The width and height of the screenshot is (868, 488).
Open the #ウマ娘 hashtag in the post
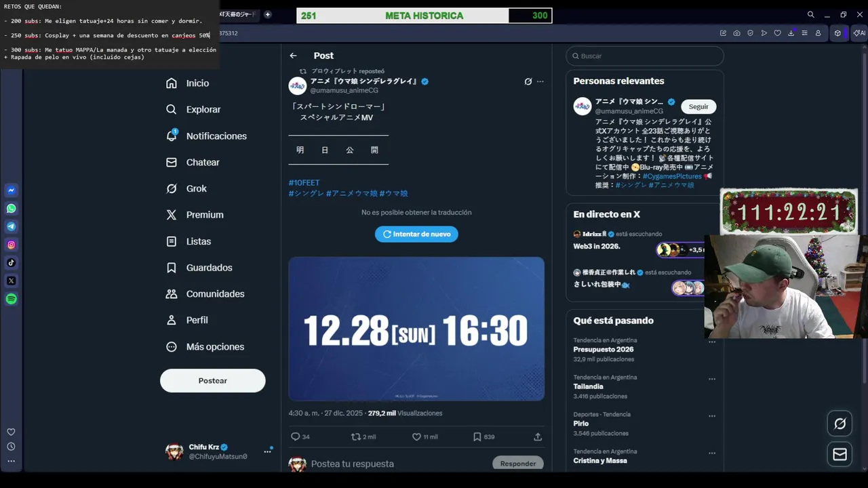click(394, 194)
